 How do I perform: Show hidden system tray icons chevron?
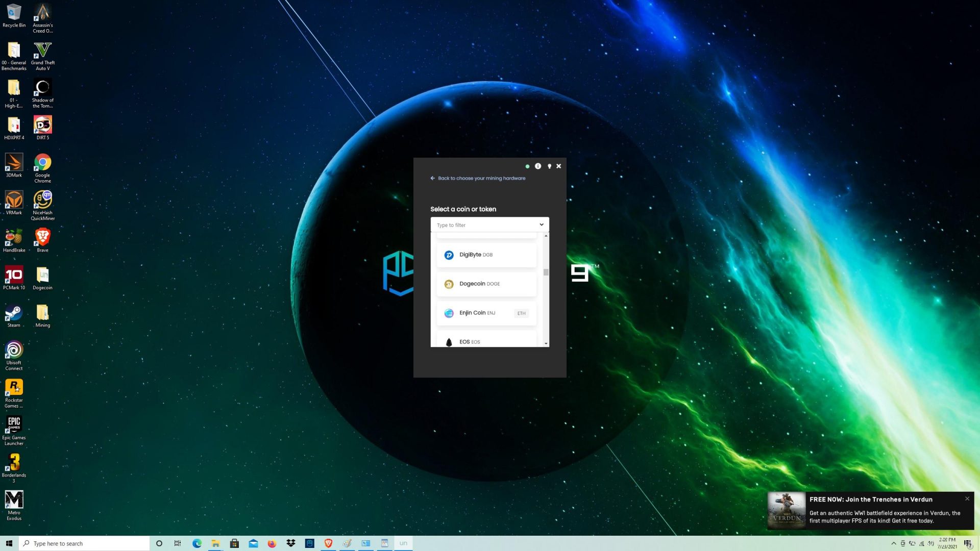[x=894, y=543]
